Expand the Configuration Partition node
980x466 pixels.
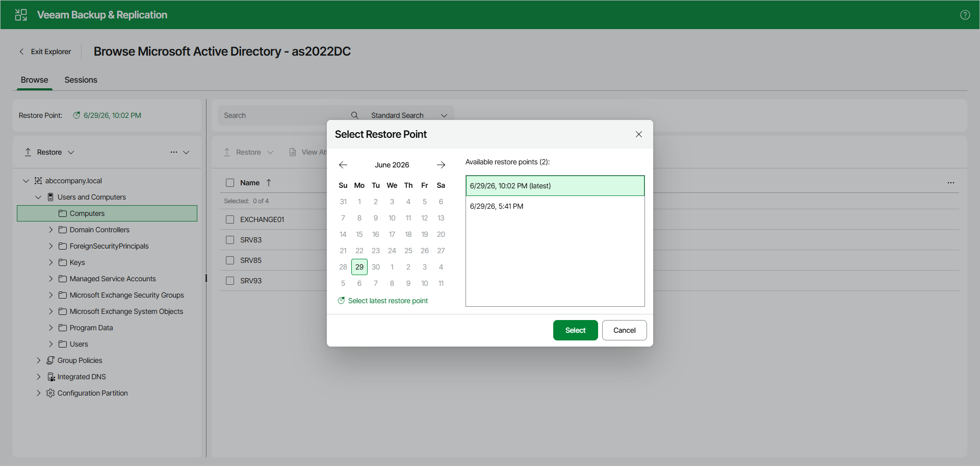tap(38, 393)
